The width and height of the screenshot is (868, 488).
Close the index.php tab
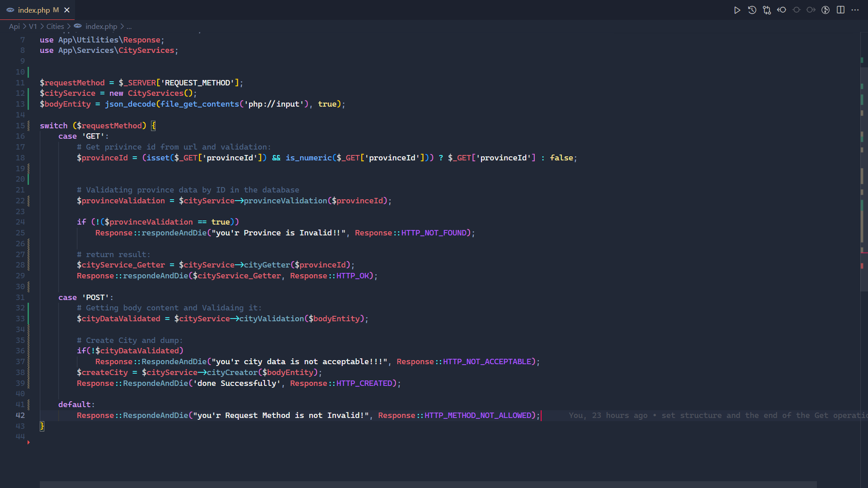(x=67, y=10)
